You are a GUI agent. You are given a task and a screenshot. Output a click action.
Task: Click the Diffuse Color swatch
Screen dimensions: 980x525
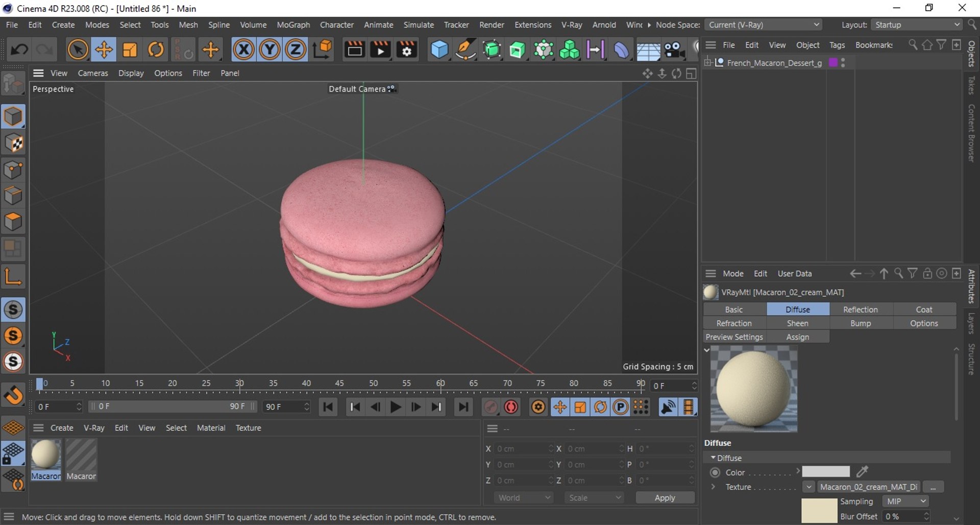pos(825,472)
